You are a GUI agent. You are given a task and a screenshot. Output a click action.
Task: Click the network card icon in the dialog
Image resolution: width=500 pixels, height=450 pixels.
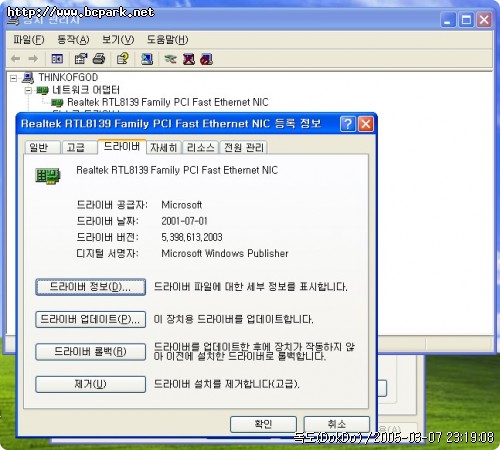tap(48, 176)
